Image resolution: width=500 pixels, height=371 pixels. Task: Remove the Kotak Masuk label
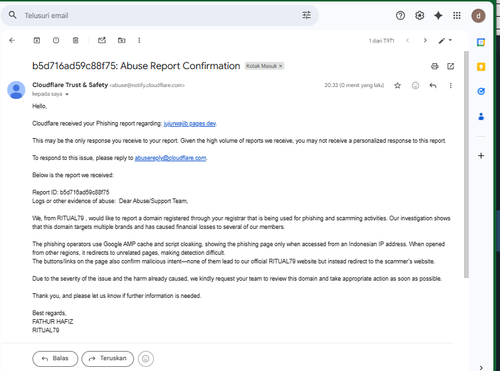pyautogui.click(x=281, y=66)
